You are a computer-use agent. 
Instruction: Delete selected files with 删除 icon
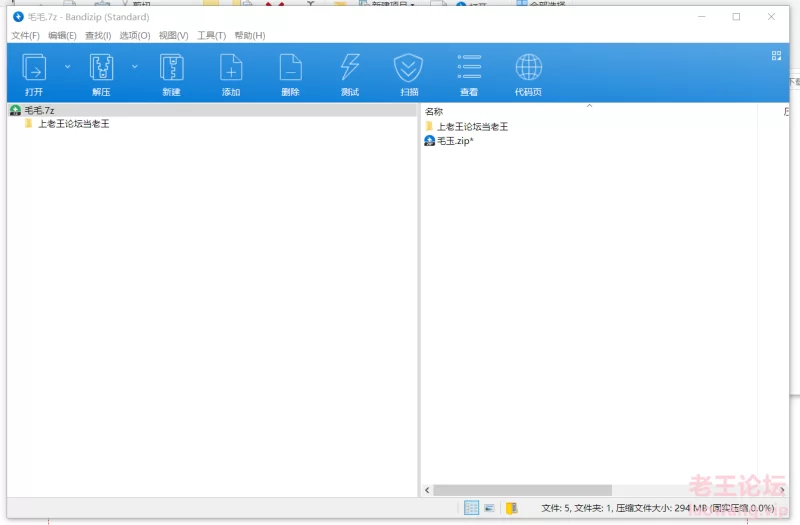point(290,74)
